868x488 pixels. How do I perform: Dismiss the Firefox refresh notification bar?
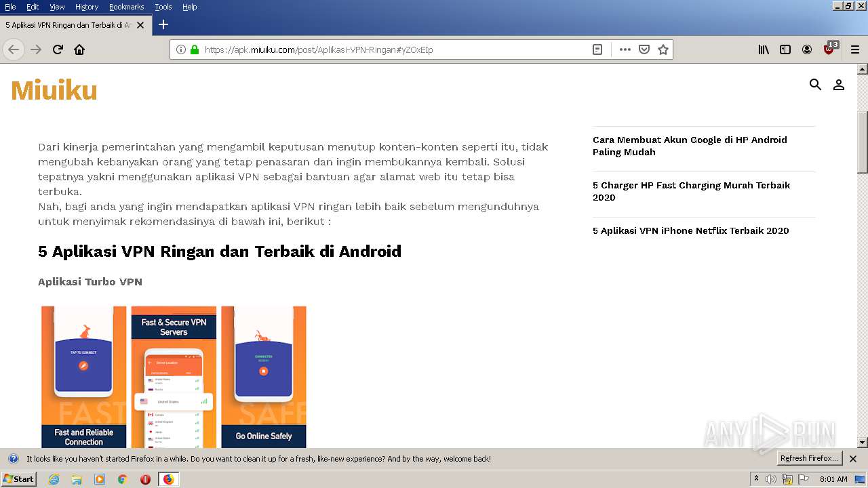click(x=853, y=459)
